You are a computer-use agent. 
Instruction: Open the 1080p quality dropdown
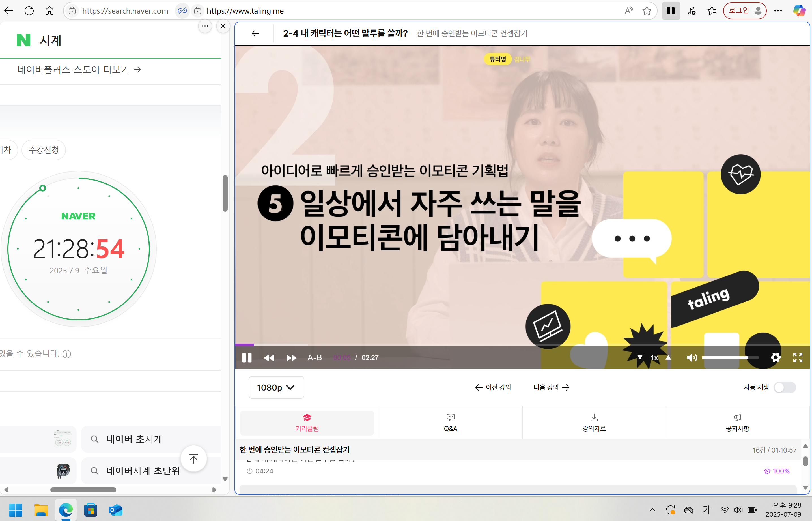coord(276,387)
